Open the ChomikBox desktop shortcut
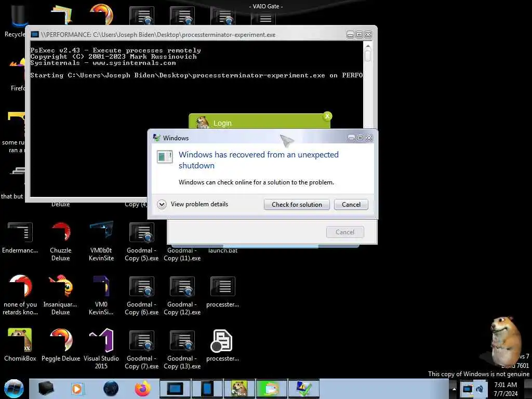 pyautogui.click(x=20, y=345)
